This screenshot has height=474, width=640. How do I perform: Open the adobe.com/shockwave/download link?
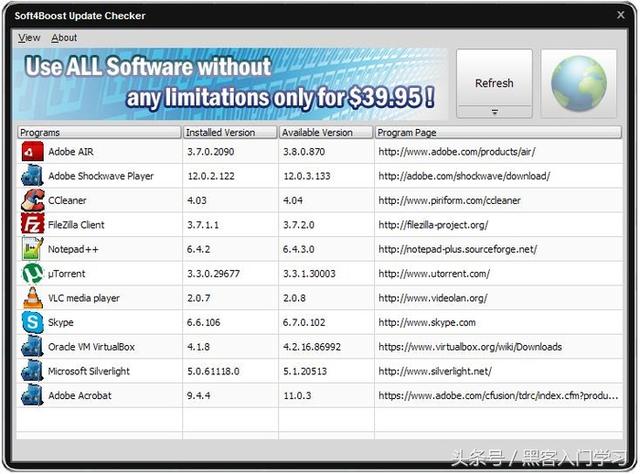464,176
